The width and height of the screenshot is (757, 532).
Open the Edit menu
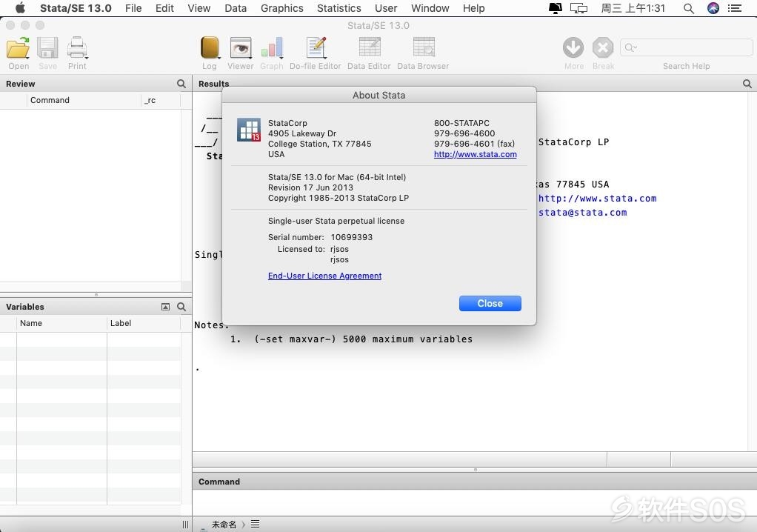[164, 8]
